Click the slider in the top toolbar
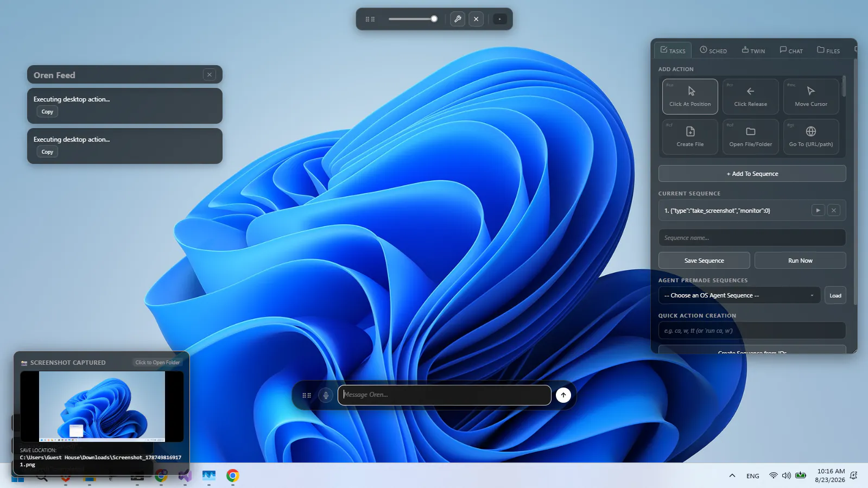The height and width of the screenshot is (488, 868). [x=413, y=19]
